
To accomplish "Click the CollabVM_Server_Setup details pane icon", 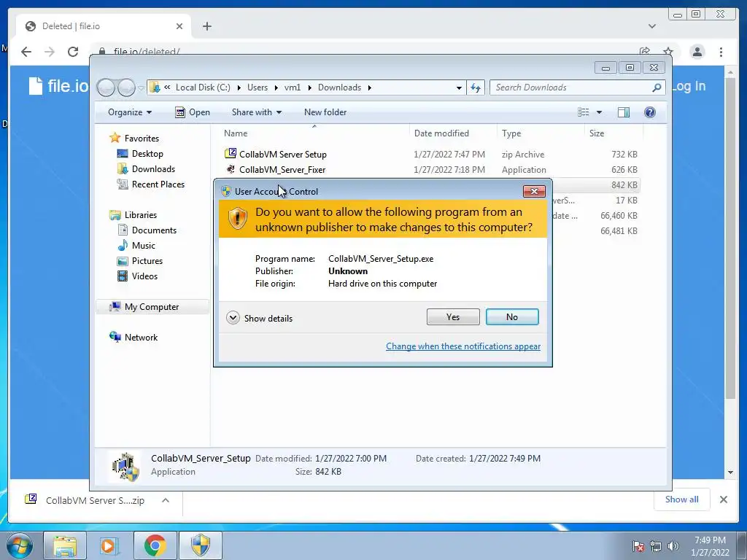I will [x=125, y=466].
